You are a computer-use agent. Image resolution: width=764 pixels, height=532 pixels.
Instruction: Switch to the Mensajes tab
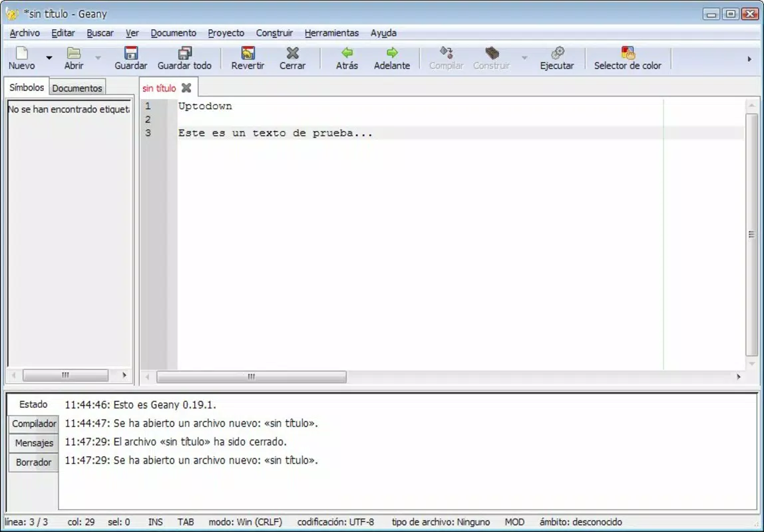34,443
